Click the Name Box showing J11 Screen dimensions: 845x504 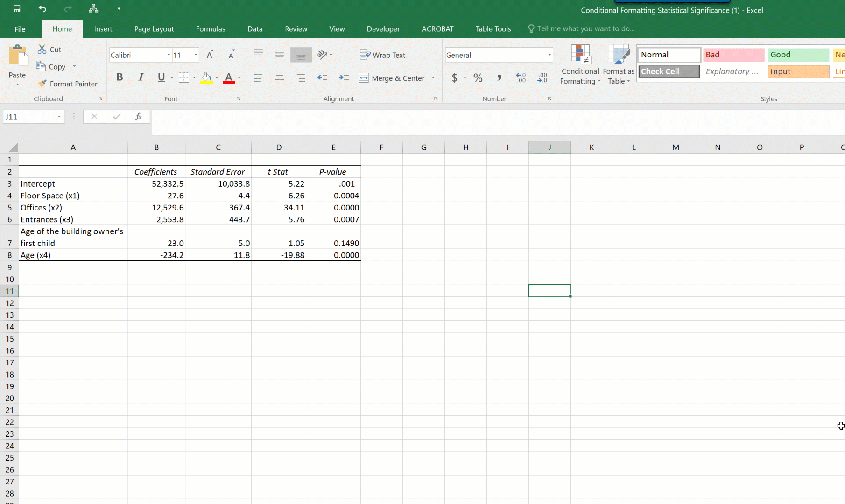(x=30, y=116)
